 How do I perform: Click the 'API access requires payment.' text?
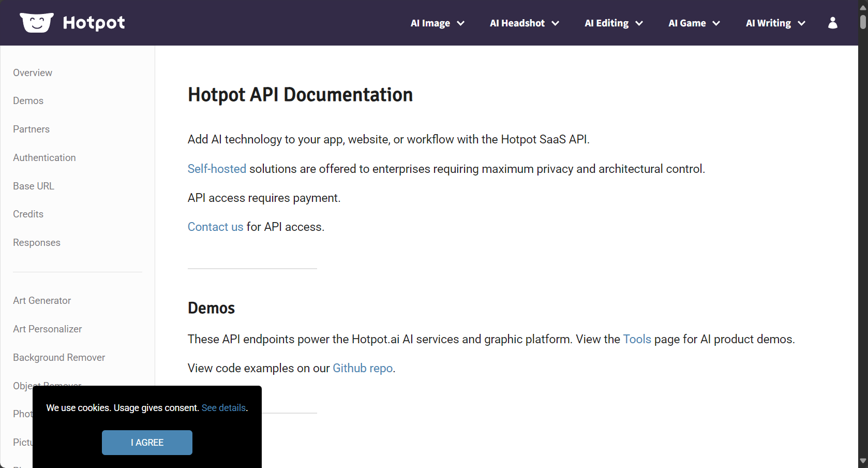click(264, 198)
